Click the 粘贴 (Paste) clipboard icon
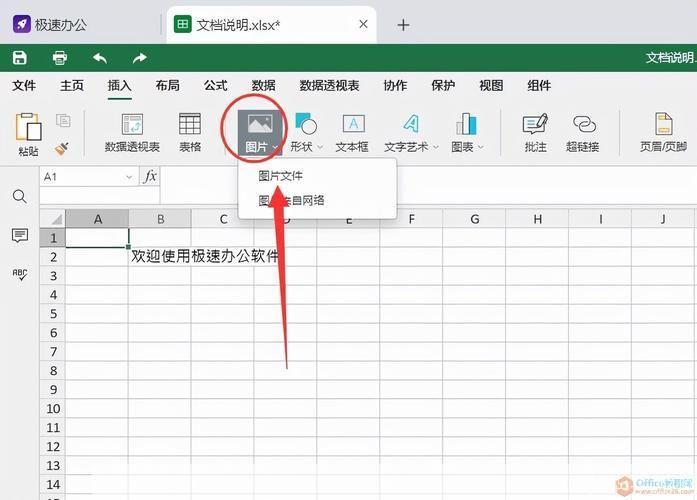Image resolution: width=697 pixels, height=500 pixels. [28, 127]
